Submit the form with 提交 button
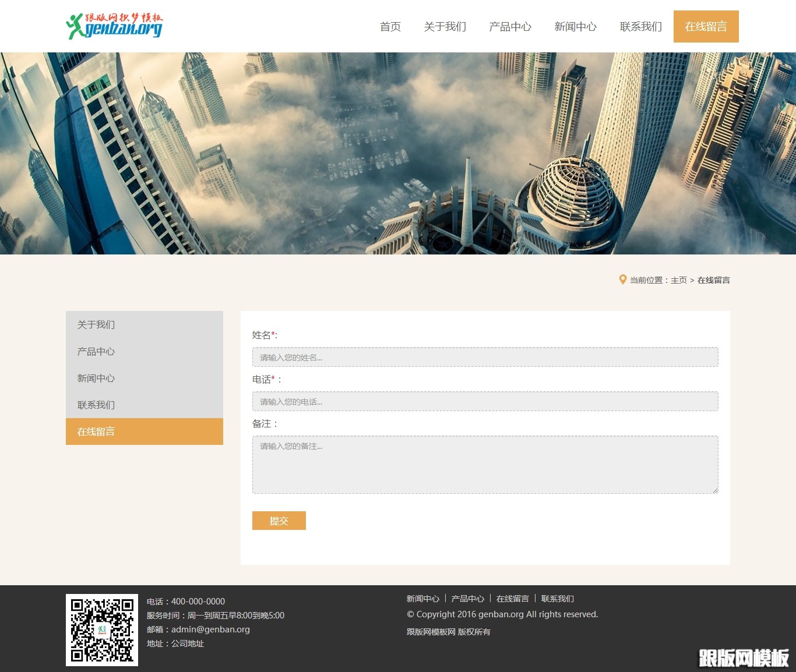 279,521
